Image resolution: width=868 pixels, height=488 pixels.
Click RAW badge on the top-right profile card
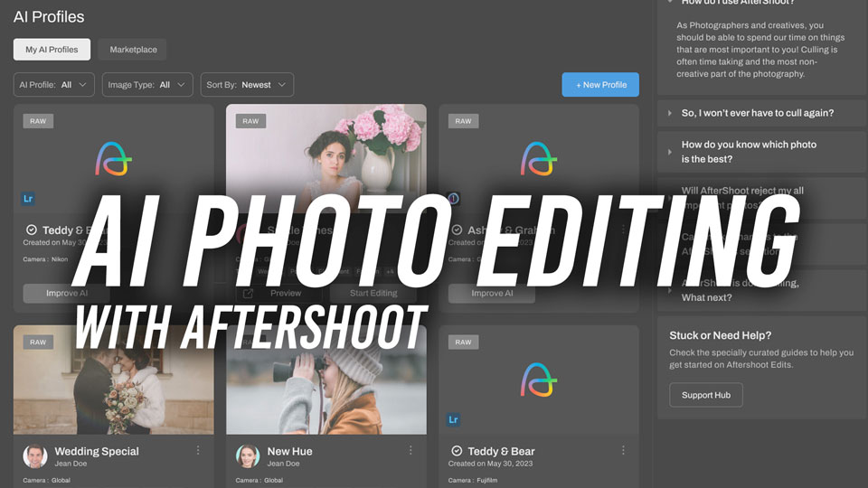click(x=463, y=120)
